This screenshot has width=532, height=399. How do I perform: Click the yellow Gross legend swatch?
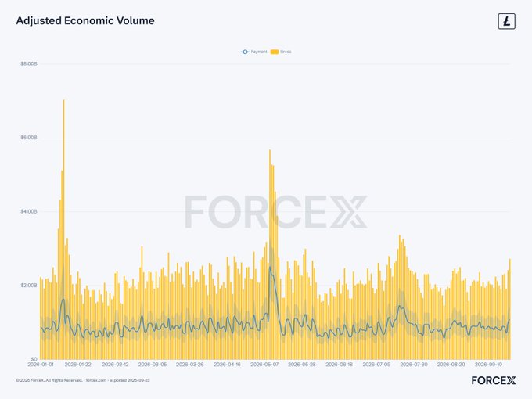(275, 52)
